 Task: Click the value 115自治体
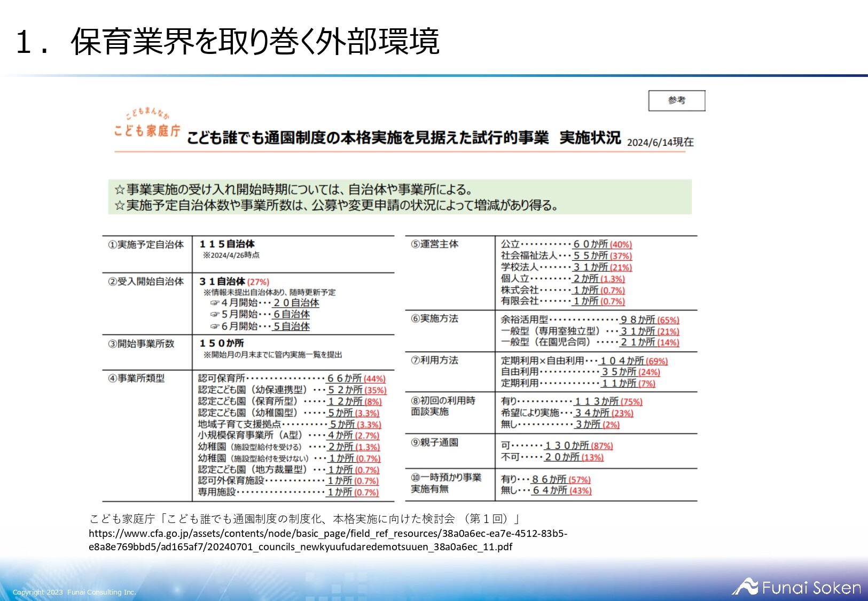tap(228, 244)
